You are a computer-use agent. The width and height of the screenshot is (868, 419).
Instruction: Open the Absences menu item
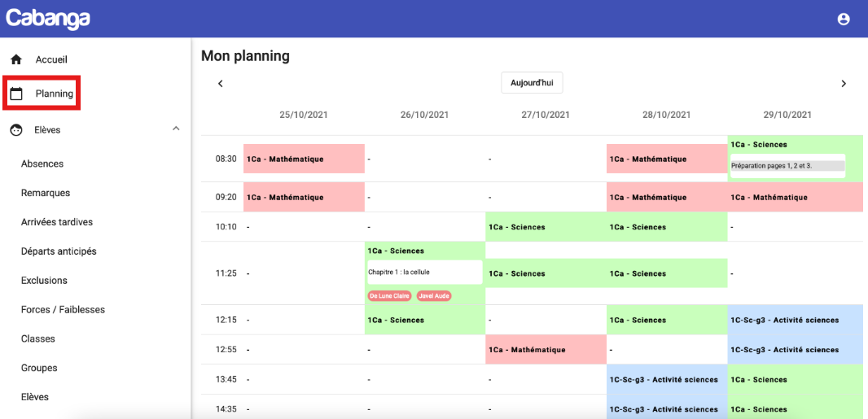tap(42, 164)
